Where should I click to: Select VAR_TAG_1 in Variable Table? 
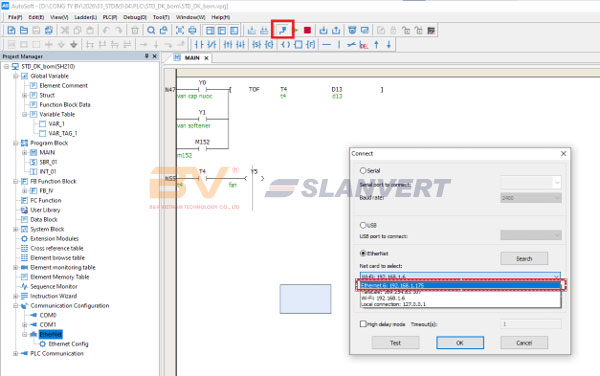tap(63, 133)
